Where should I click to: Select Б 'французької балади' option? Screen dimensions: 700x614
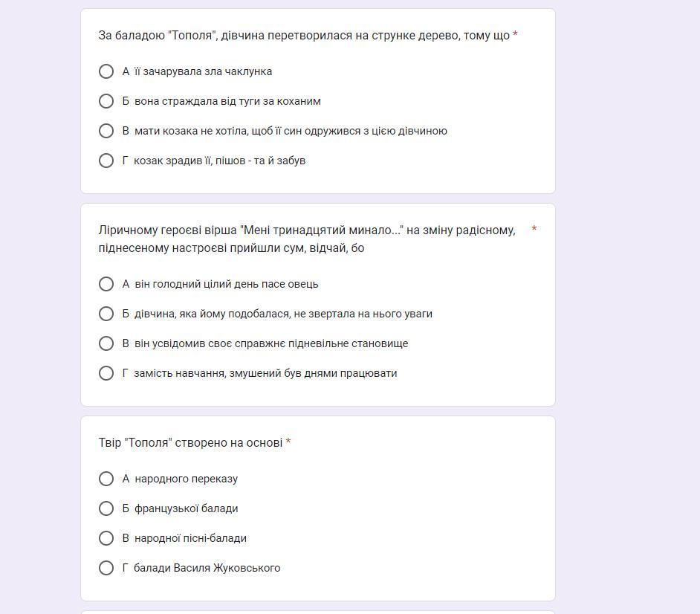[x=106, y=508]
